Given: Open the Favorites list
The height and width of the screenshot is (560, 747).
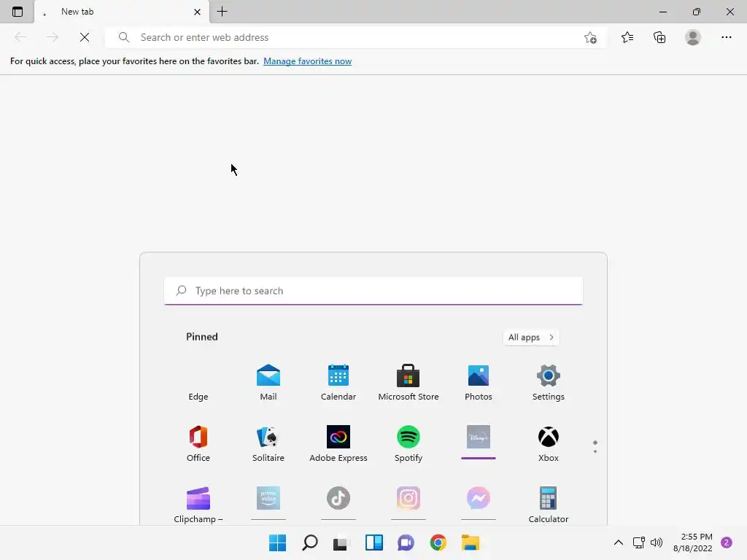Looking at the screenshot, I should click(x=627, y=37).
